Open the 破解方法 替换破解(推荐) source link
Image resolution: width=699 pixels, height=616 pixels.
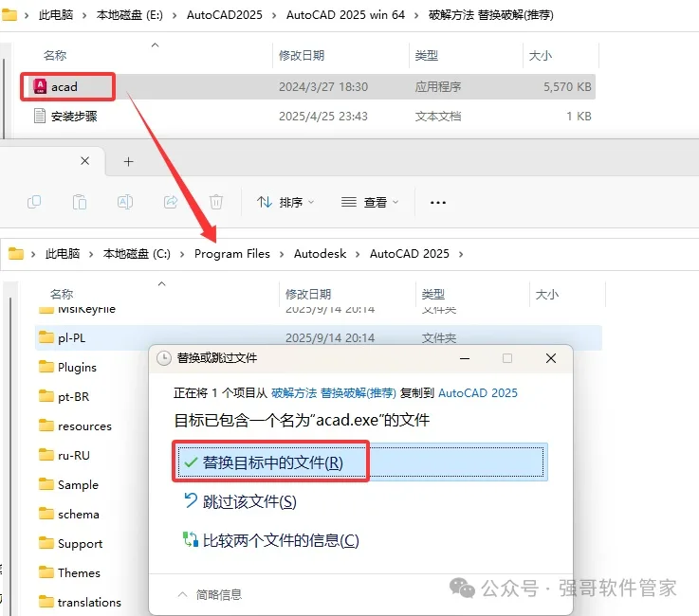[334, 393]
